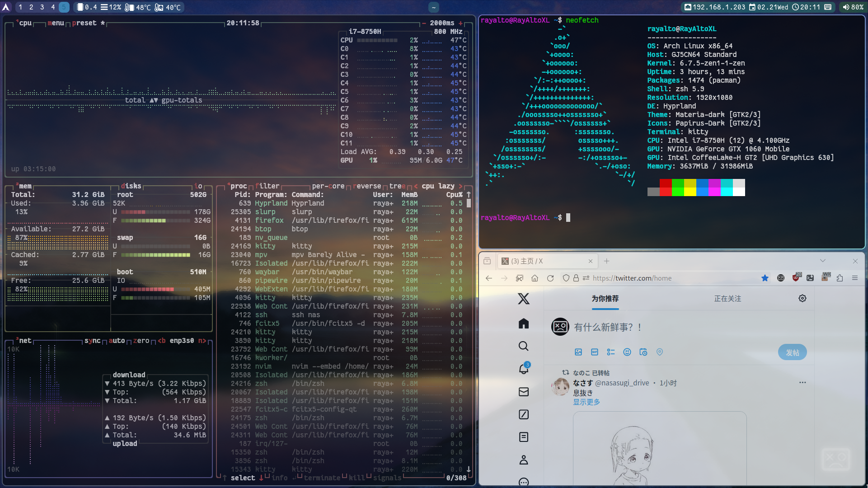Insert a GIF into the post

tap(595, 352)
